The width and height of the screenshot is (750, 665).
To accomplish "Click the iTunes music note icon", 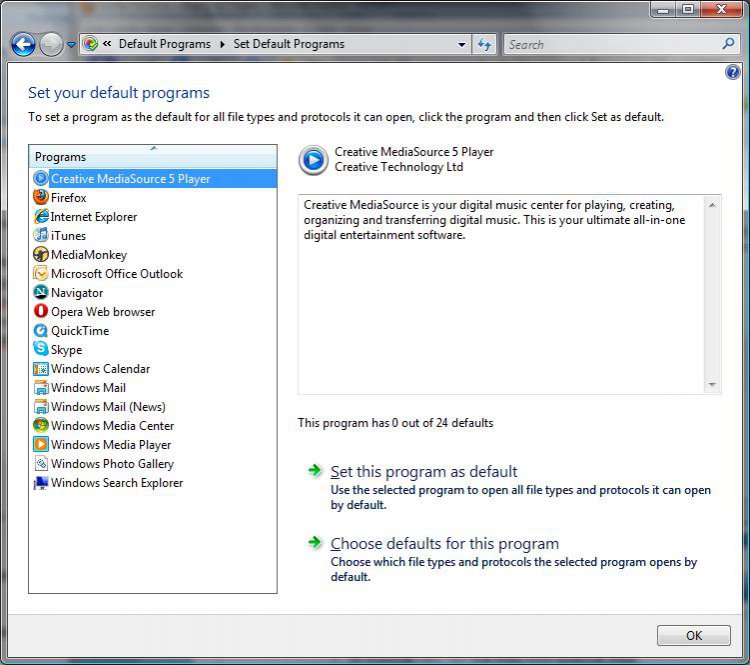I will click(x=41, y=235).
